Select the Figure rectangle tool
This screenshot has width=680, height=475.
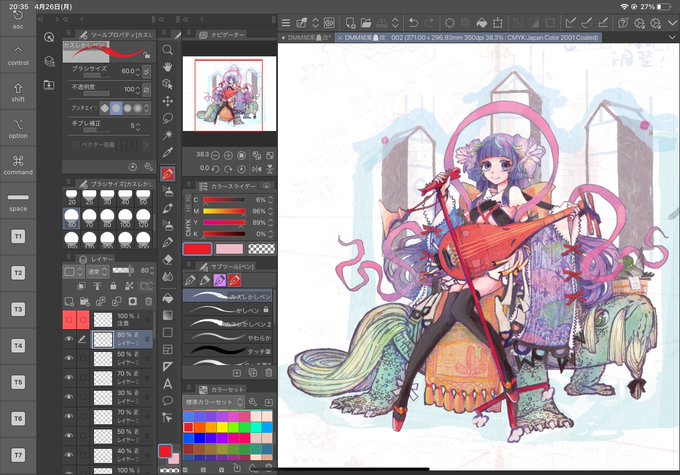click(167, 332)
